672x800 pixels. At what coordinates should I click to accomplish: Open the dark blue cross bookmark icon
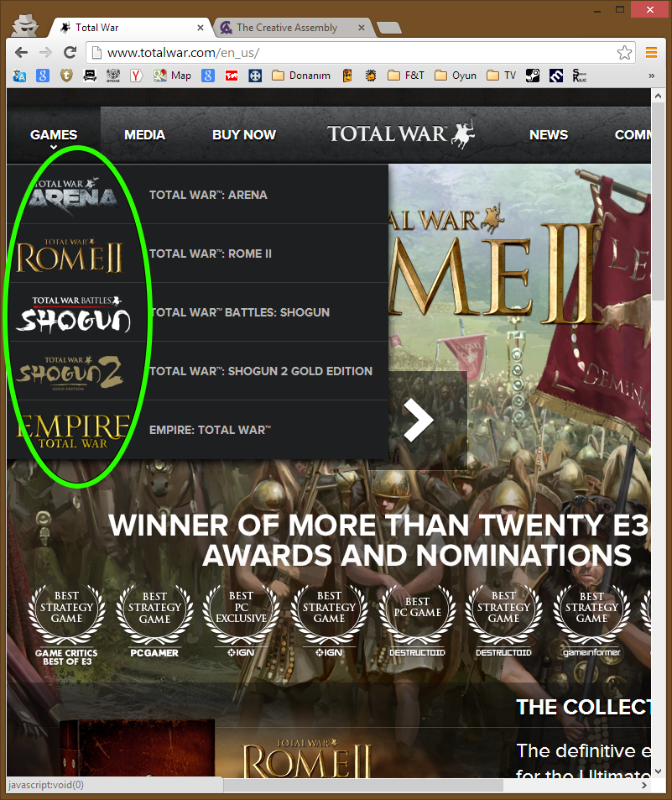[x=255, y=76]
